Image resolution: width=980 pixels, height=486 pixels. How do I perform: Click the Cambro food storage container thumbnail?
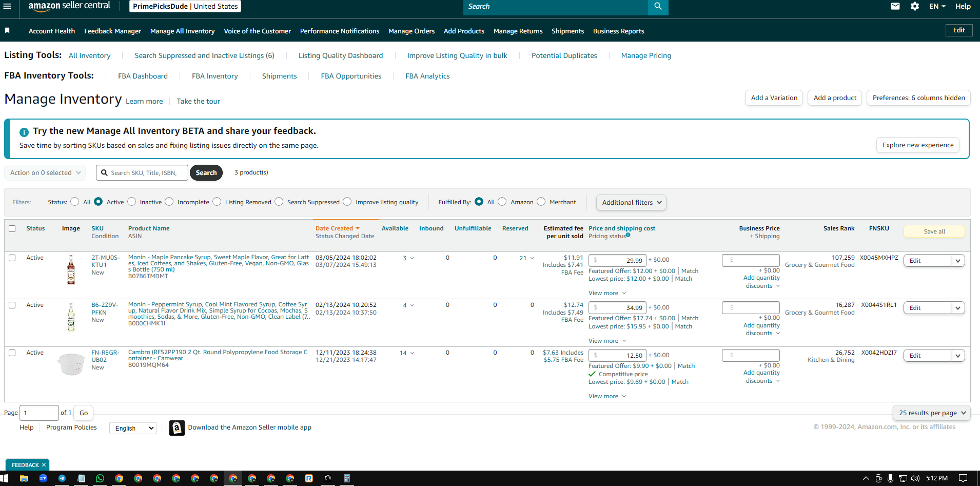pos(71,364)
